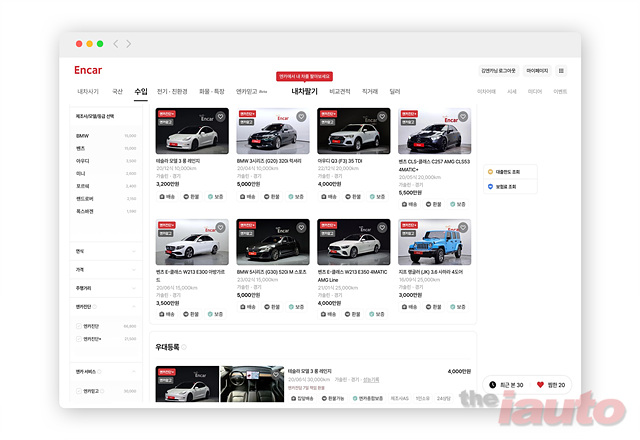640x440 pixels.
Task: Click the 대출한도 조회 link
Action: click(508, 172)
